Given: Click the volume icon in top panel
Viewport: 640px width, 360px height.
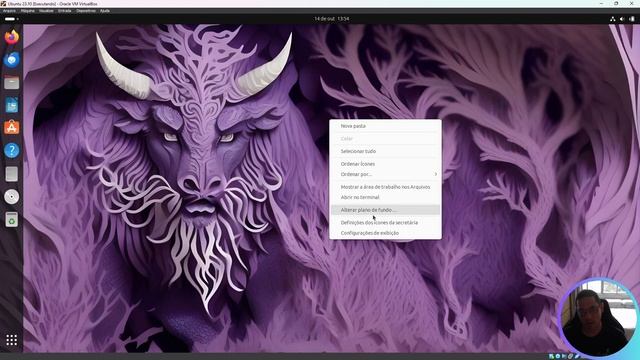Looking at the screenshot, I should tap(622, 19).
